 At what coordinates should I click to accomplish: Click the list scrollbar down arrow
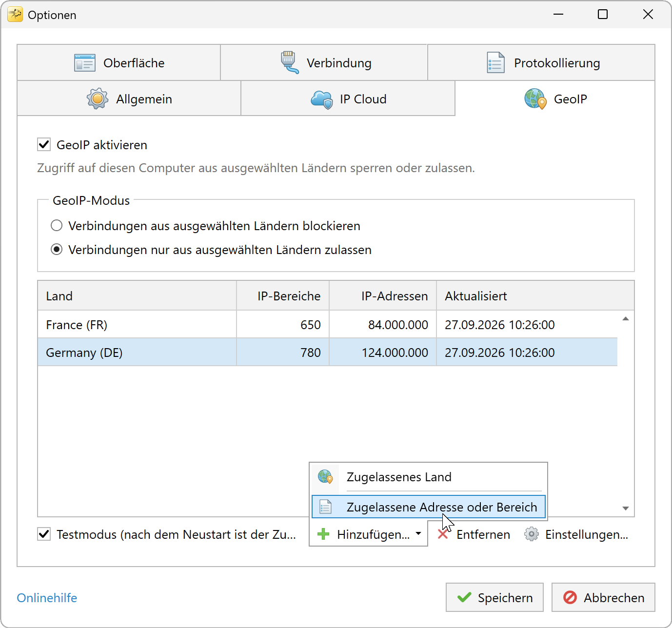[626, 509]
